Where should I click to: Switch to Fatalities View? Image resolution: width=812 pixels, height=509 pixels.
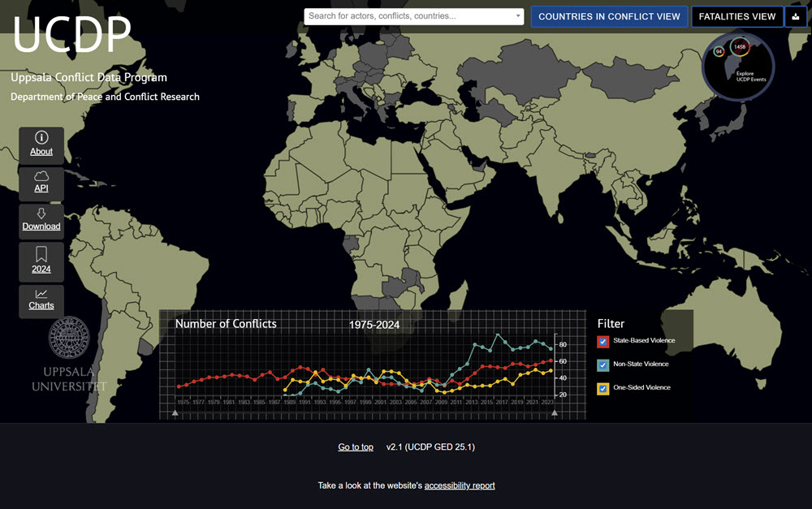pos(736,16)
